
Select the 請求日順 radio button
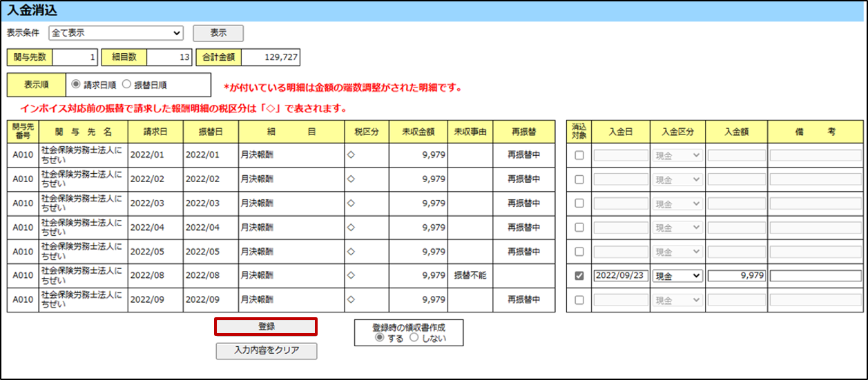click(x=77, y=85)
